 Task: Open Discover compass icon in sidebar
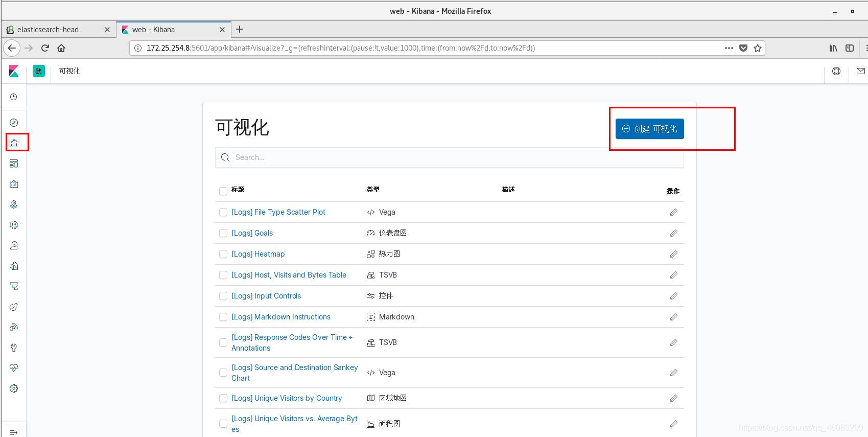point(14,123)
